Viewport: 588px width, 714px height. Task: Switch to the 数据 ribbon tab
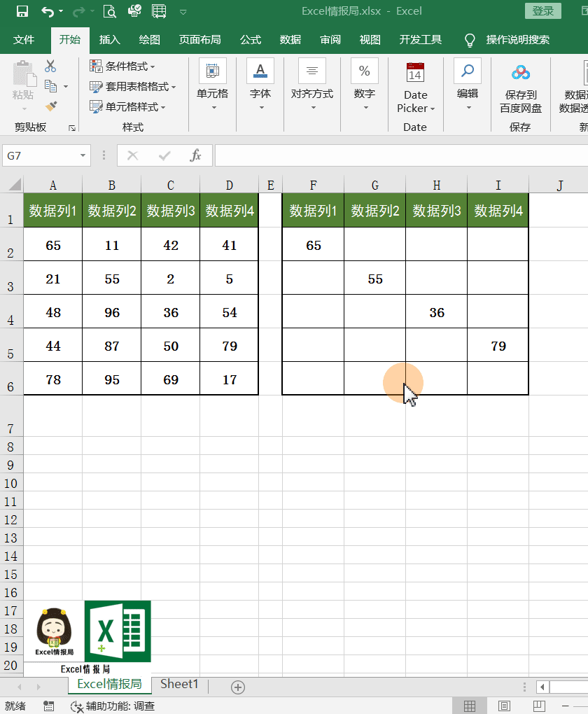click(x=290, y=40)
